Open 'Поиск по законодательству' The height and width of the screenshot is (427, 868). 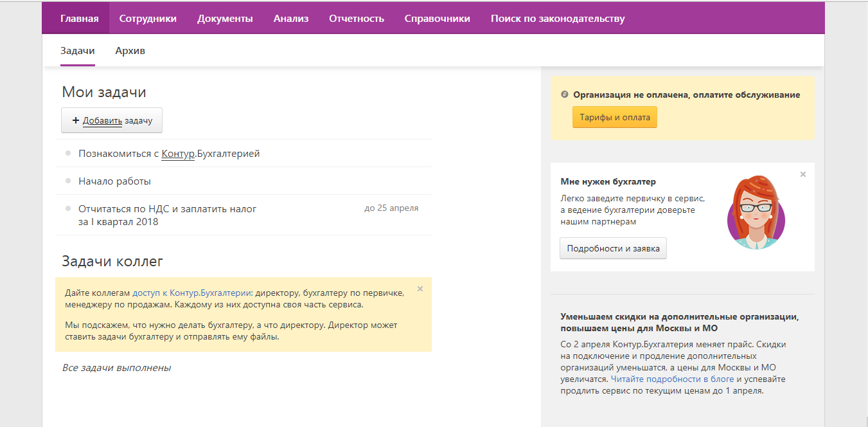(558, 19)
